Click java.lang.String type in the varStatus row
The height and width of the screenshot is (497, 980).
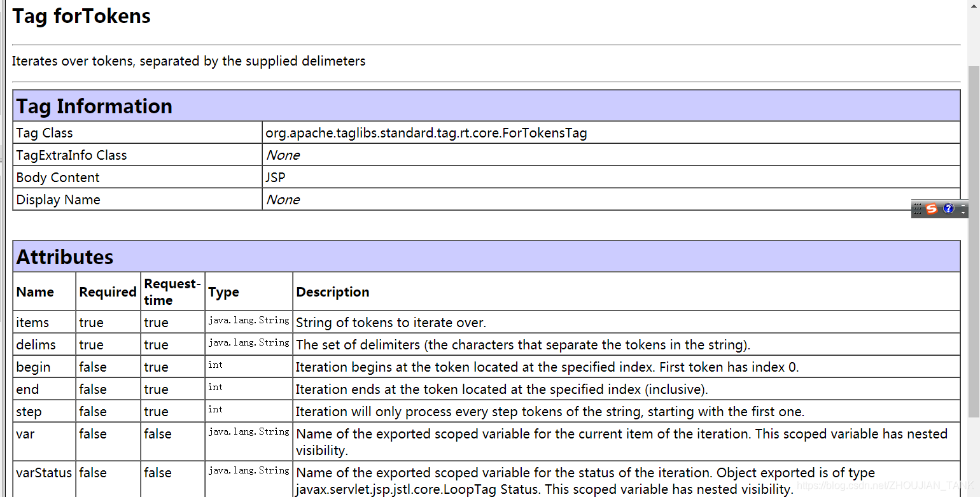point(249,470)
